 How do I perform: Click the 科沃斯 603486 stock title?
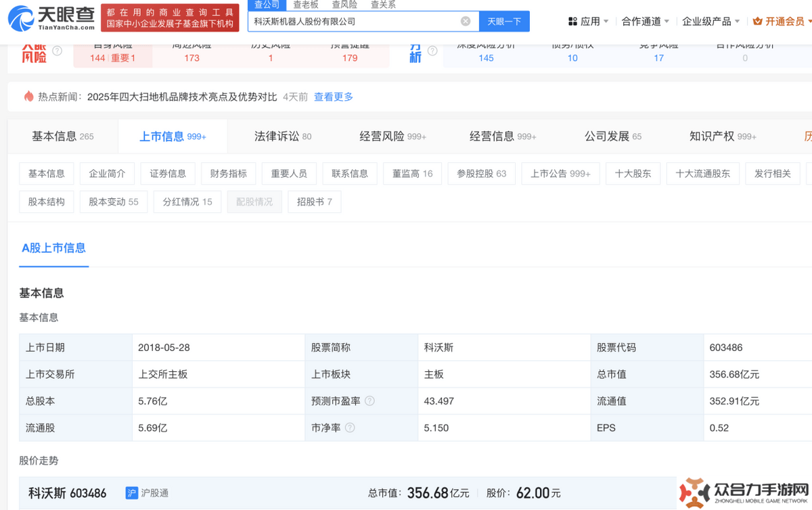[67, 493]
